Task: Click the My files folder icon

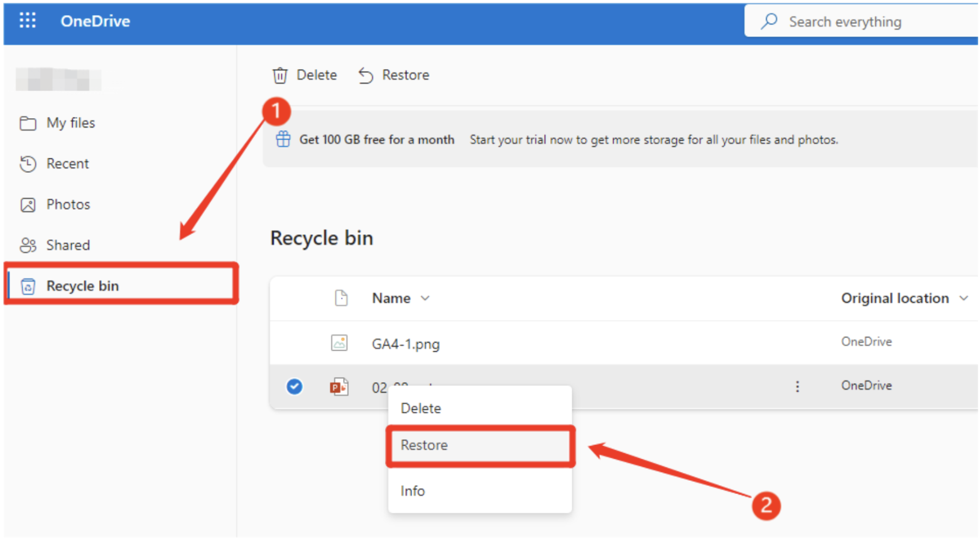Action: coord(27,123)
